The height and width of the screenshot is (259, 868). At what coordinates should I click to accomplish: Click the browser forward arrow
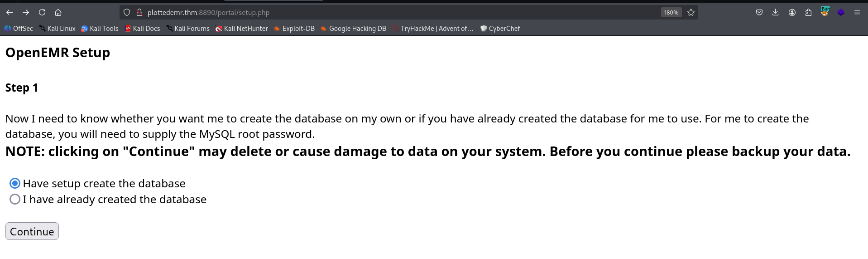pos(26,12)
